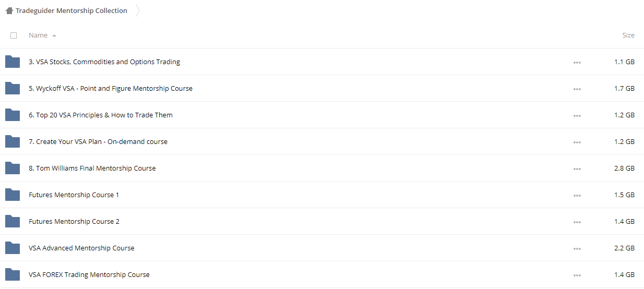Open Tradeguider Mentorship Collection breadcrumb link
The image size is (644, 289).
pos(71,10)
